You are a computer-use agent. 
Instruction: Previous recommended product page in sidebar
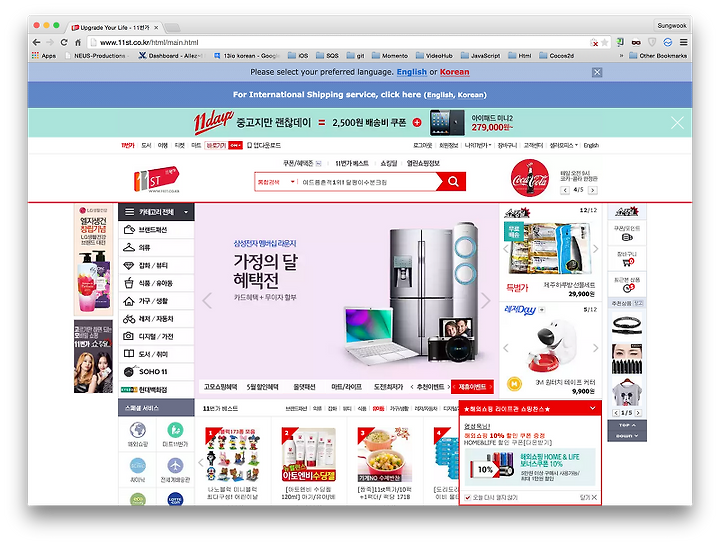616,413
